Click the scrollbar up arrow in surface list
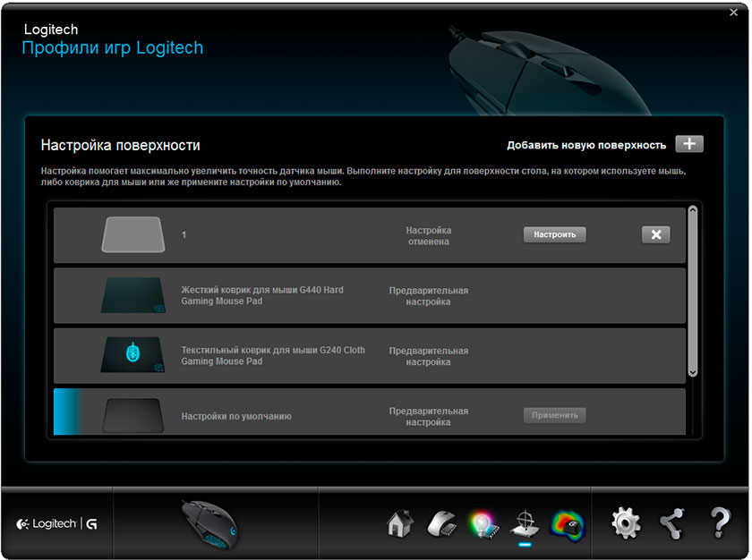 [693, 210]
